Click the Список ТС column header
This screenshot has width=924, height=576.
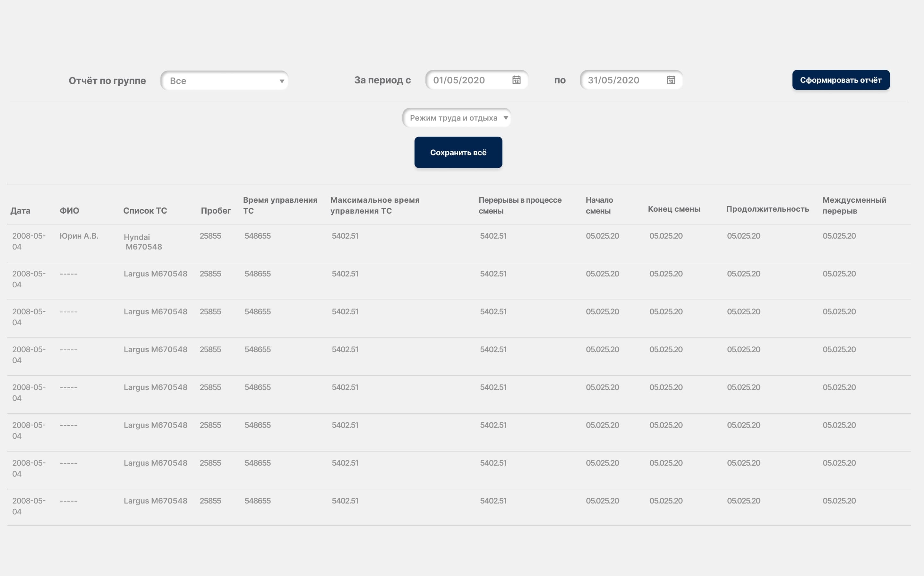tap(145, 211)
